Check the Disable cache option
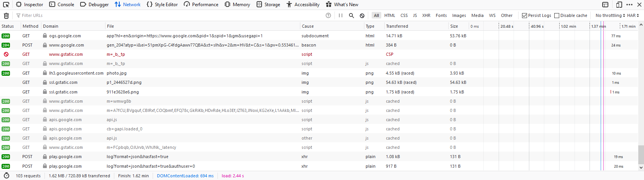Screen dimensions: 644x180 [557, 16]
